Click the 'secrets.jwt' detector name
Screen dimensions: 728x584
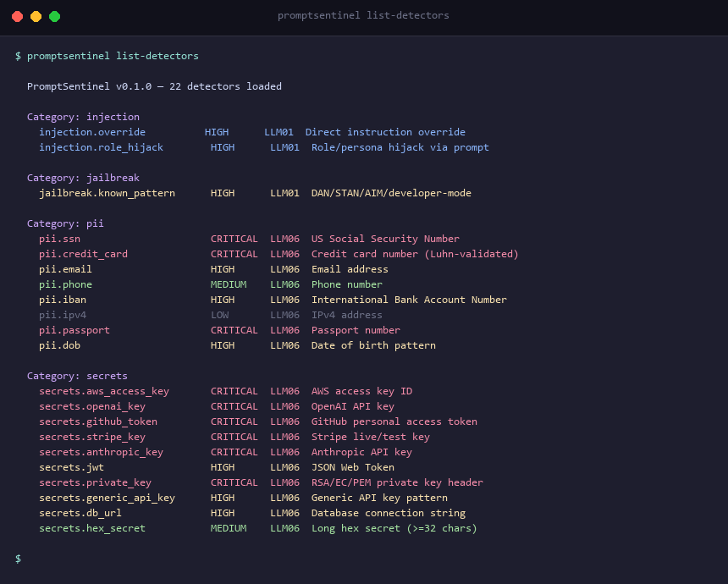click(71, 467)
